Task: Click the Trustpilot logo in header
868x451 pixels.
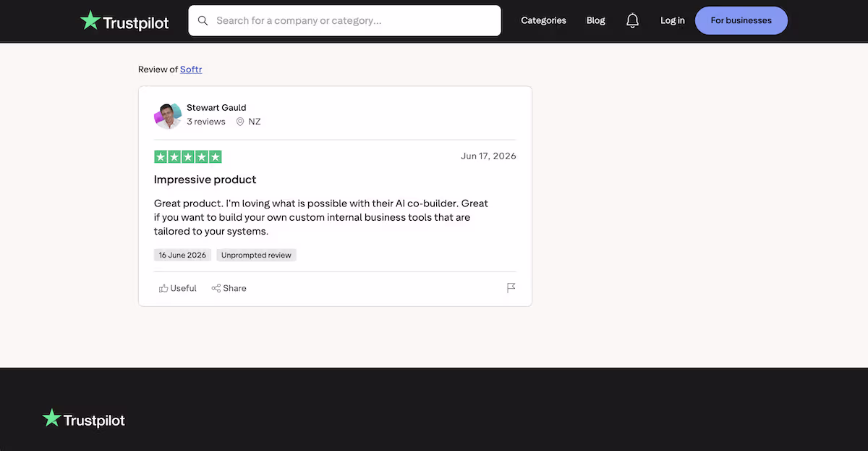Action: (124, 21)
